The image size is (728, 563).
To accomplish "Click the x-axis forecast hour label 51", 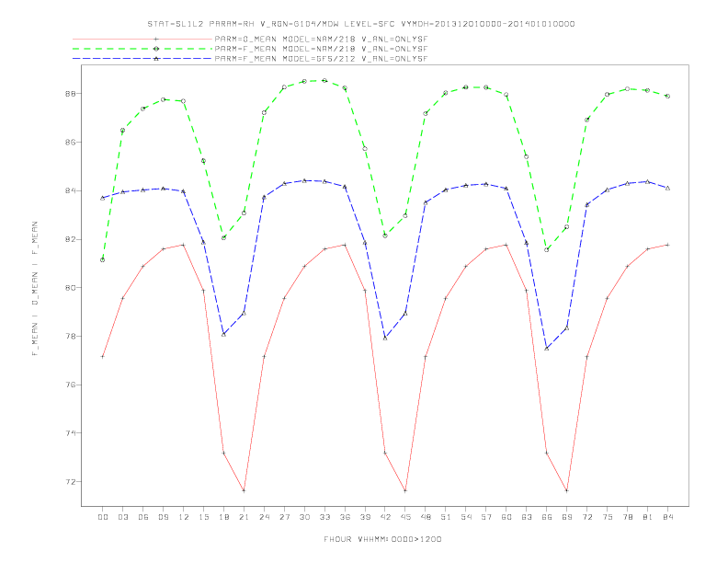I will pyautogui.click(x=446, y=517).
